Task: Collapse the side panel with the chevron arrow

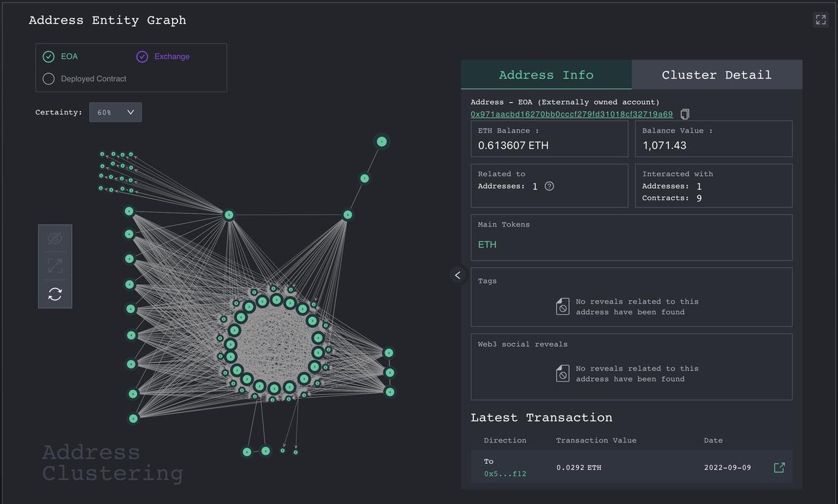Action: [x=458, y=275]
